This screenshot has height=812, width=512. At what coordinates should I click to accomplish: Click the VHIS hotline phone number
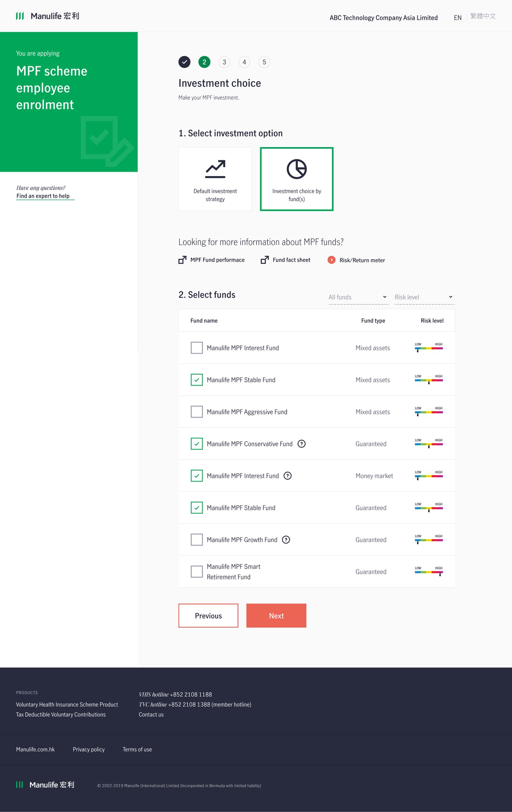[191, 694]
